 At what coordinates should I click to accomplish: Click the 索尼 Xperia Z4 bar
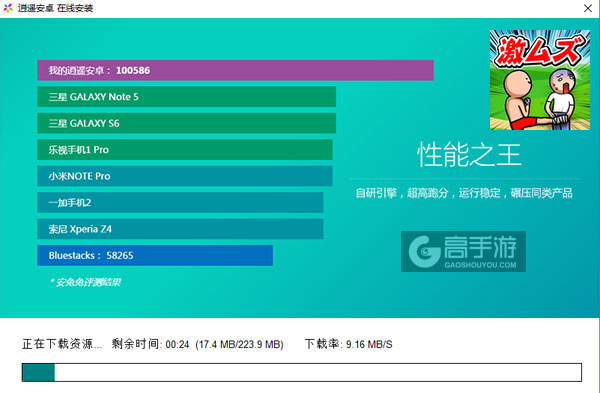click(180, 229)
